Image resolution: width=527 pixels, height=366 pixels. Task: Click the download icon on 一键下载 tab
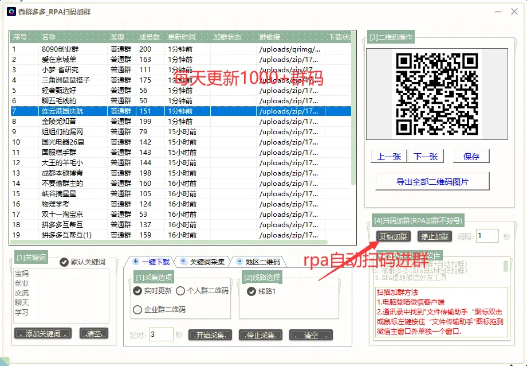pyautogui.click(x=136, y=261)
